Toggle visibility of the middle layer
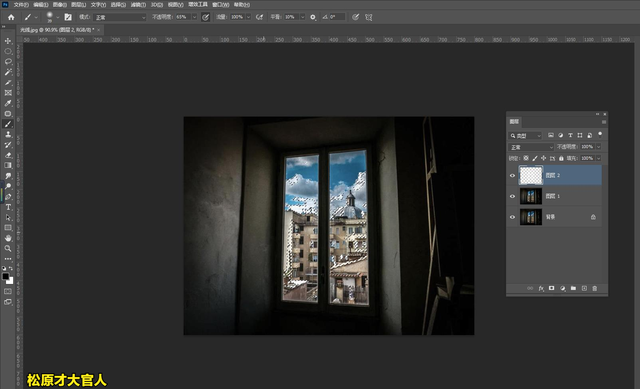This screenshot has height=389, width=640. click(x=513, y=196)
